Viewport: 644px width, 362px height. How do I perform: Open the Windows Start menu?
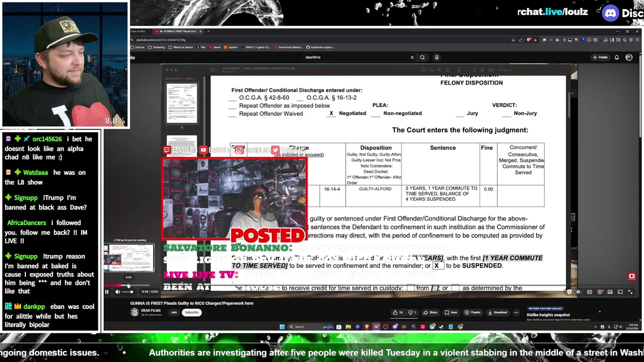click(x=282, y=327)
